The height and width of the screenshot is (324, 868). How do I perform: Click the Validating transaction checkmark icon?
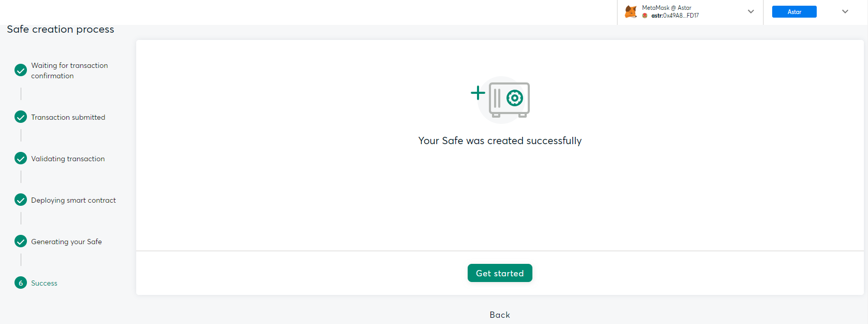(x=21, y=158)
